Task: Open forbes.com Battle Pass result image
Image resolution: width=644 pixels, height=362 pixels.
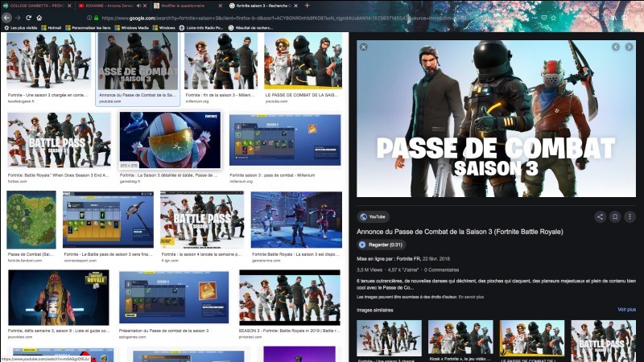Action: [x=59, y=140]
